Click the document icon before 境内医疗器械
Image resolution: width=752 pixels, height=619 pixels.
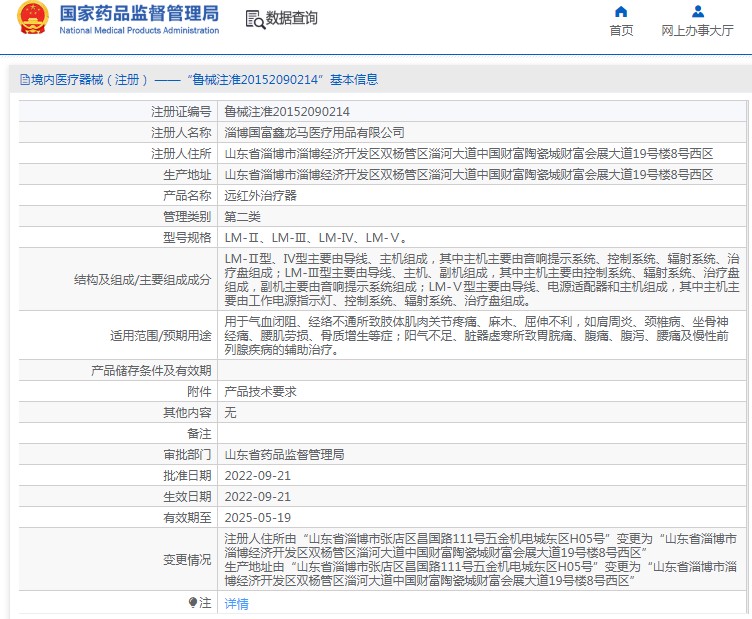(x=24, y=80)
